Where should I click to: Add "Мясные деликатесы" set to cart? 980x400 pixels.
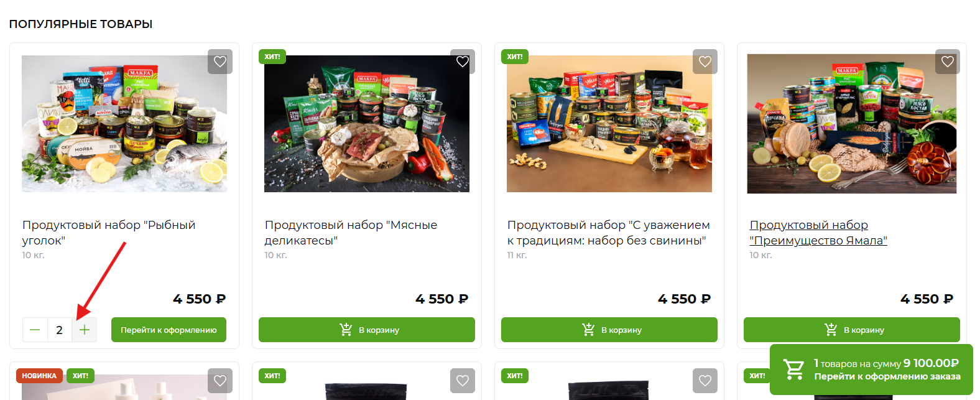tap(367, 330)
